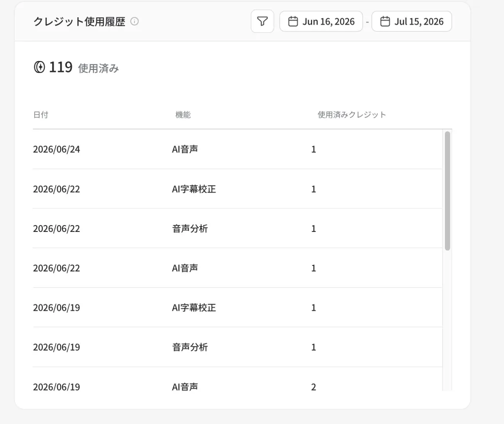Click the credit coin icon next to 119

pos(39,67)
